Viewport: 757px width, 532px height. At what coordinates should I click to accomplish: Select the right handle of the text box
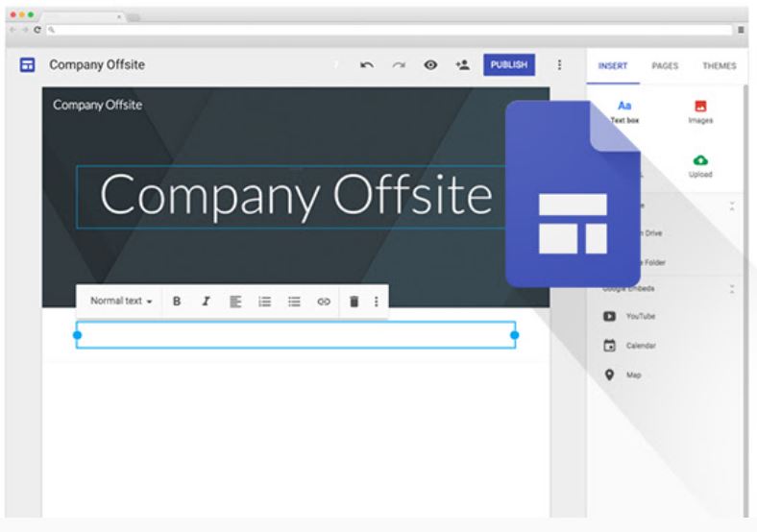pyautogui.click(x=515, y=335)
